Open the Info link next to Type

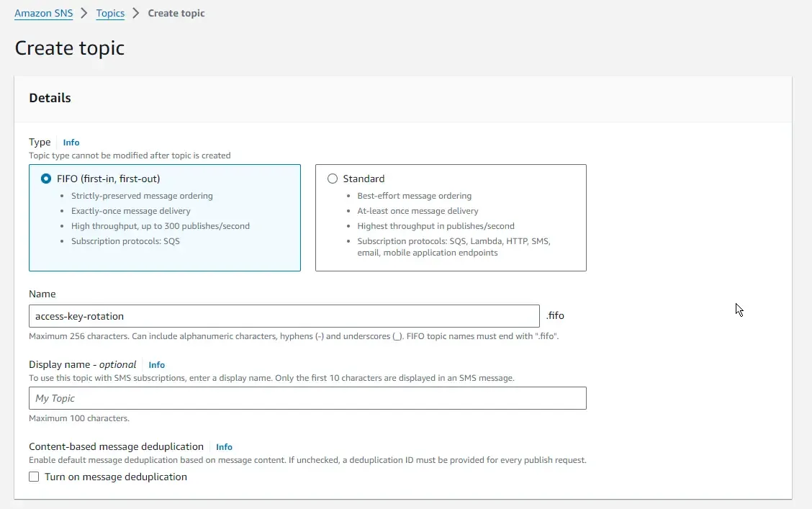pyautogui.click(x=71, y=142)
